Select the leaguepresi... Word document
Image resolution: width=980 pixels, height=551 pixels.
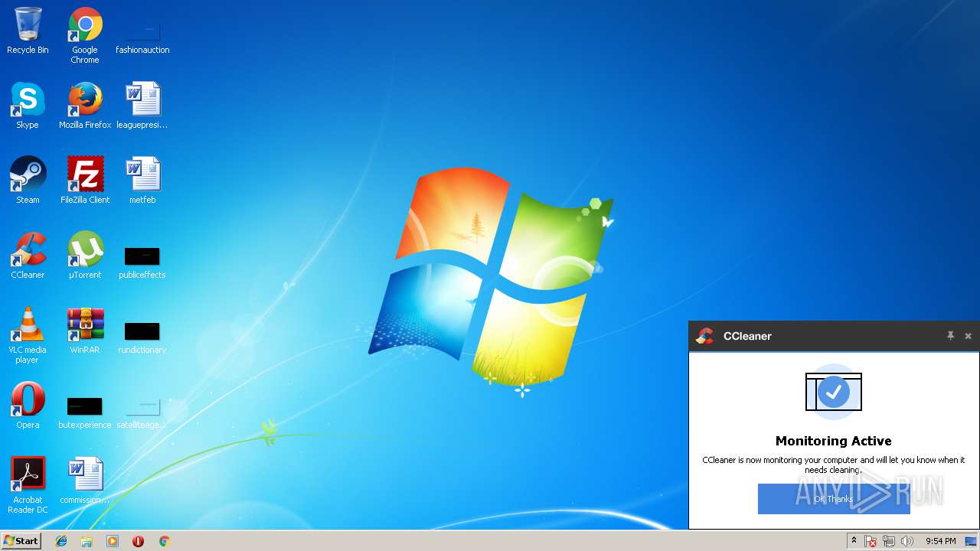[142, 106]
